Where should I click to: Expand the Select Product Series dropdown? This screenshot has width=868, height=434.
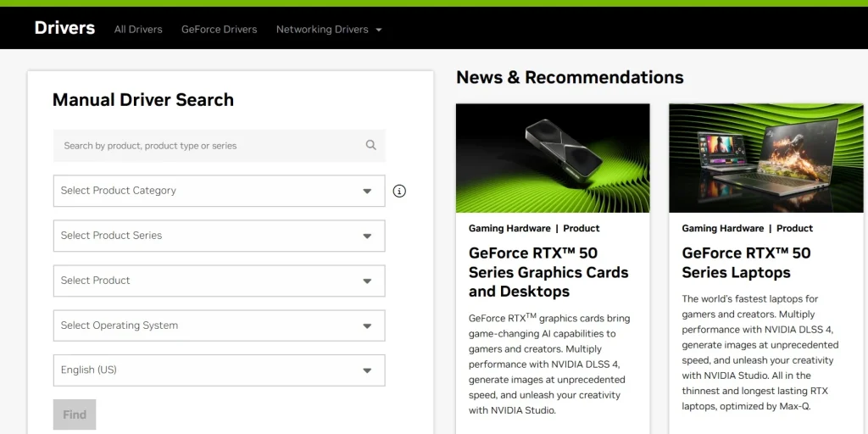point(219,236)
